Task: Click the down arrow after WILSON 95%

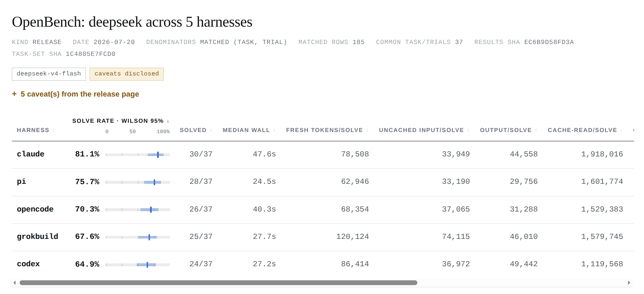Action: (x=168, y=121)
